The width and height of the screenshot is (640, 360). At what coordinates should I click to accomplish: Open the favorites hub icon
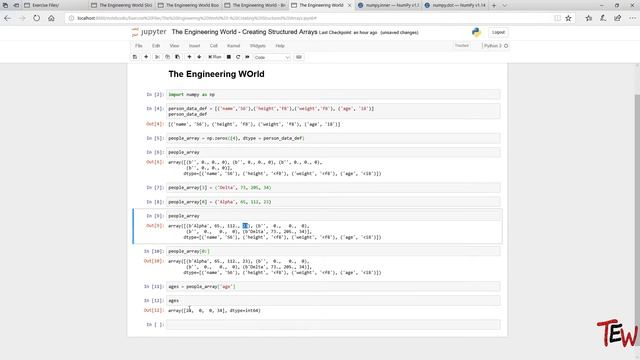coord(589,18)
